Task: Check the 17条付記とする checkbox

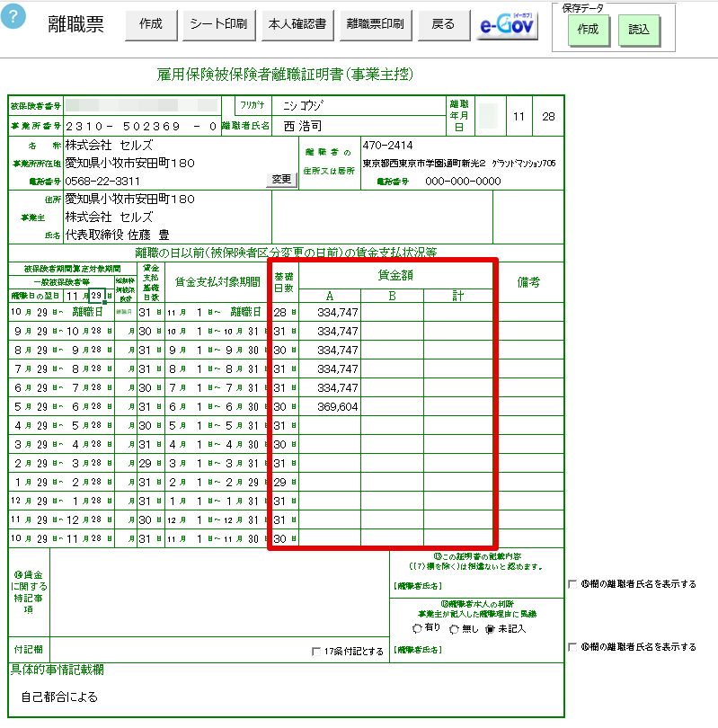Action: pyautogui.click(x=316, y=652)
